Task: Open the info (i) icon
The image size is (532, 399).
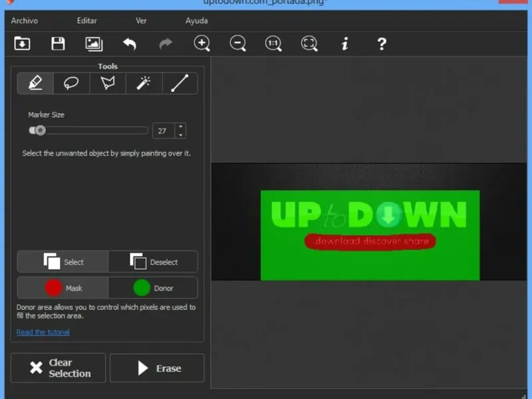Action: click(345, 43)
